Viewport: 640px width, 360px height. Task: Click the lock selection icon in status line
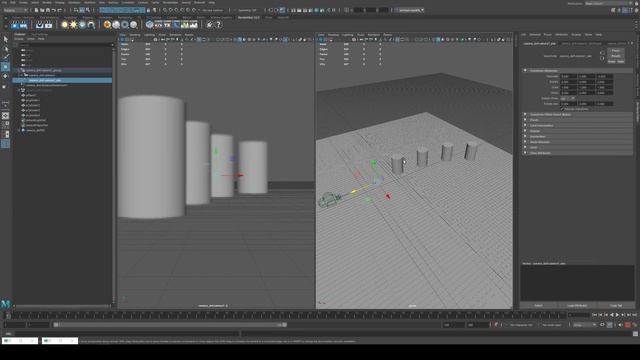[x=148, y=10]
